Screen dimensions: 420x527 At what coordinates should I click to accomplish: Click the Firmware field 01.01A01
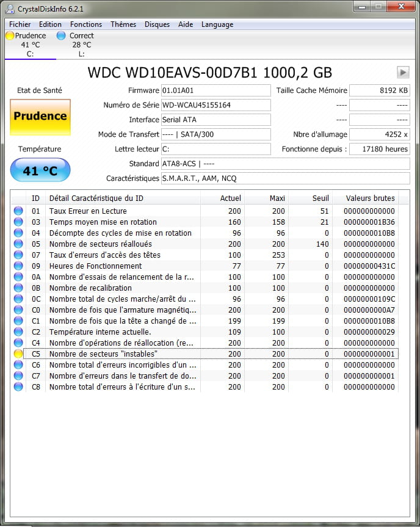215,90
